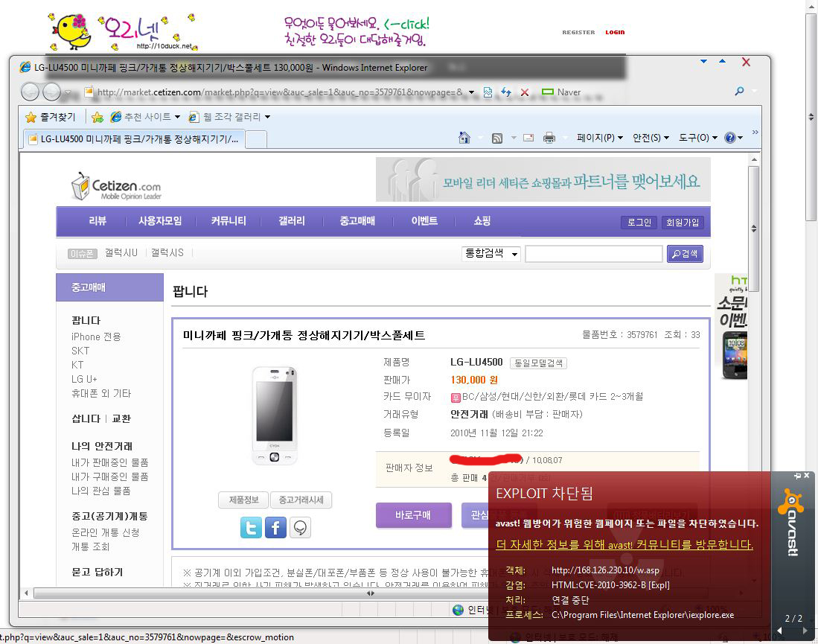Open the 사용자모임 nav menu

(x=160, y=221)
